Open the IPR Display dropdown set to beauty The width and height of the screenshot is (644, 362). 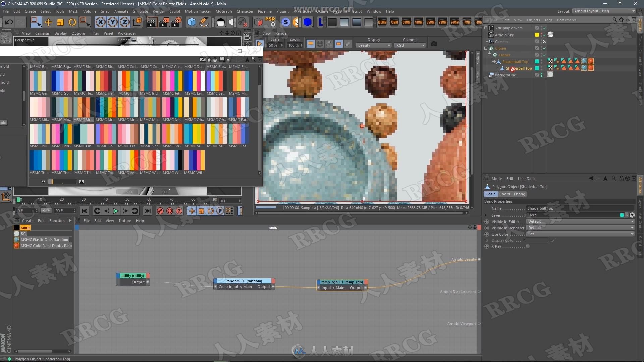[x=374, y=45]
